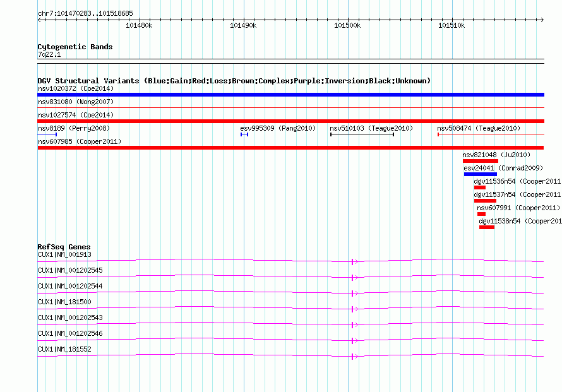Open the nsv607991 (Cooper2011) label

point(518,208)
